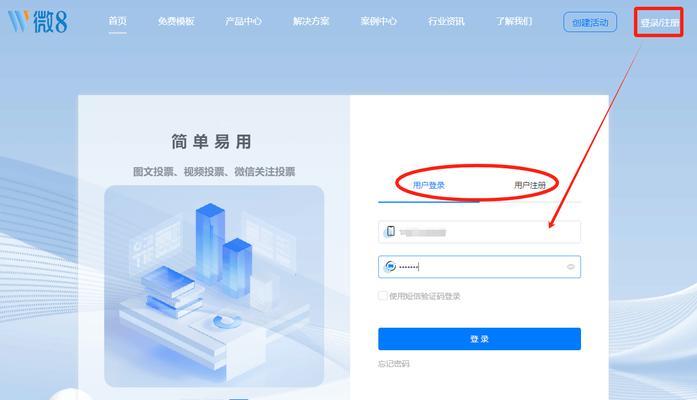
Task: Click the 创建活动 button
Action: [590, 22]
